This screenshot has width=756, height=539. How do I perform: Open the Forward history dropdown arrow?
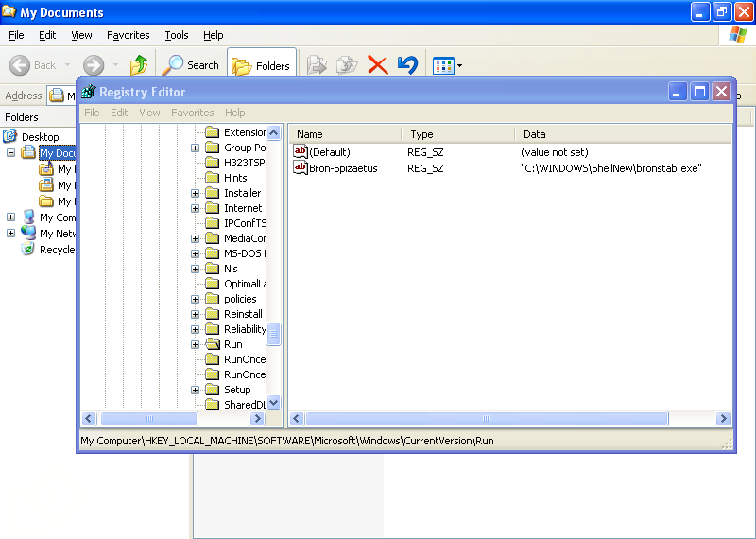click(115, 64)
